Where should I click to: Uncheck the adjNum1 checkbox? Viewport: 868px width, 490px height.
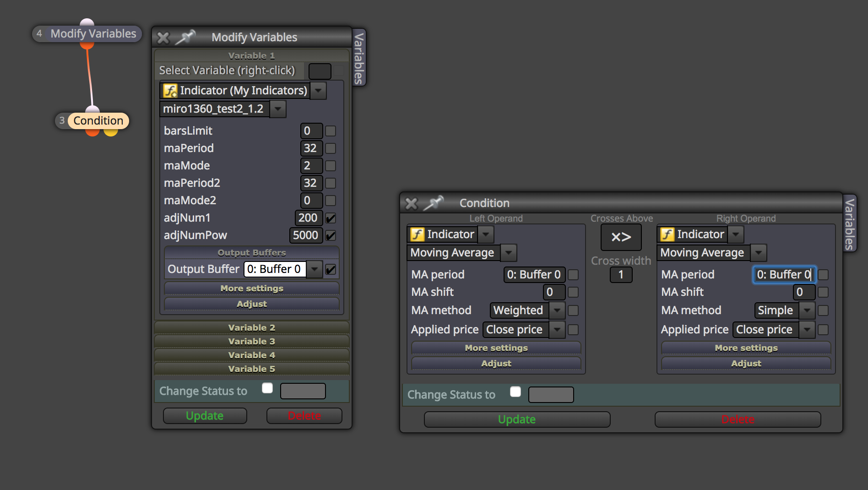coord(331,218)
